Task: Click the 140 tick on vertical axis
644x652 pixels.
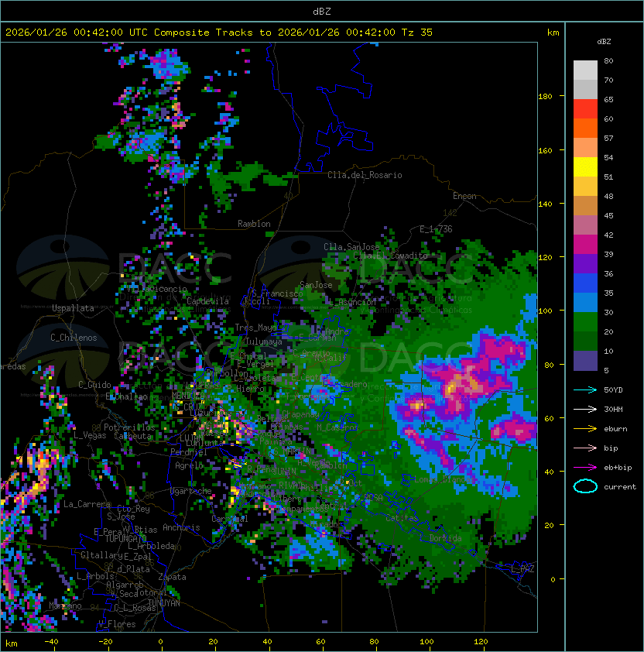Action: pyautogui.click(x=545, y=204)
